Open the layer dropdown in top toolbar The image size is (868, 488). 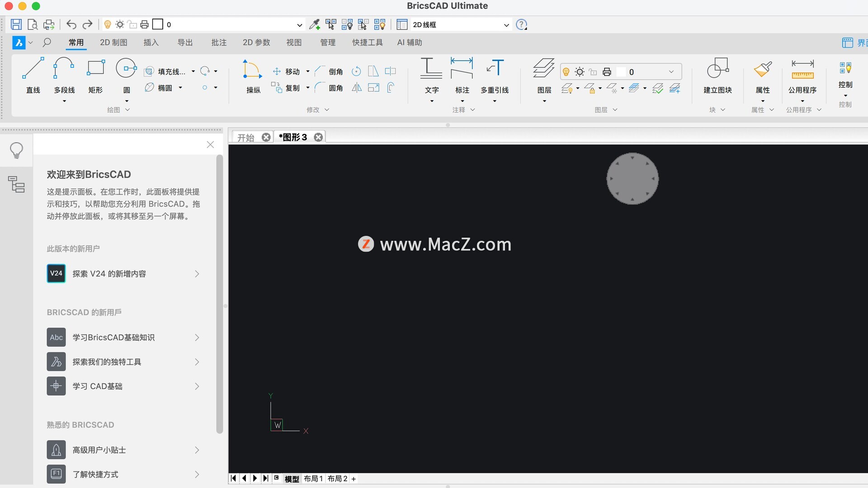(299, 25)
